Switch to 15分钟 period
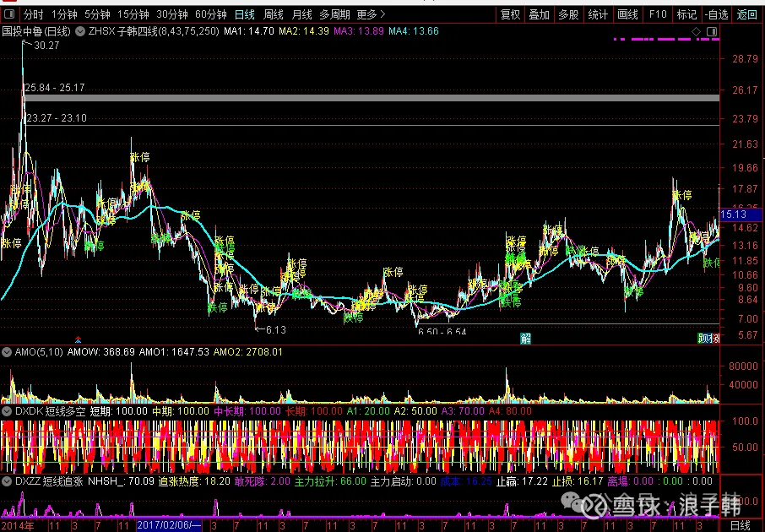 point(133,14)
